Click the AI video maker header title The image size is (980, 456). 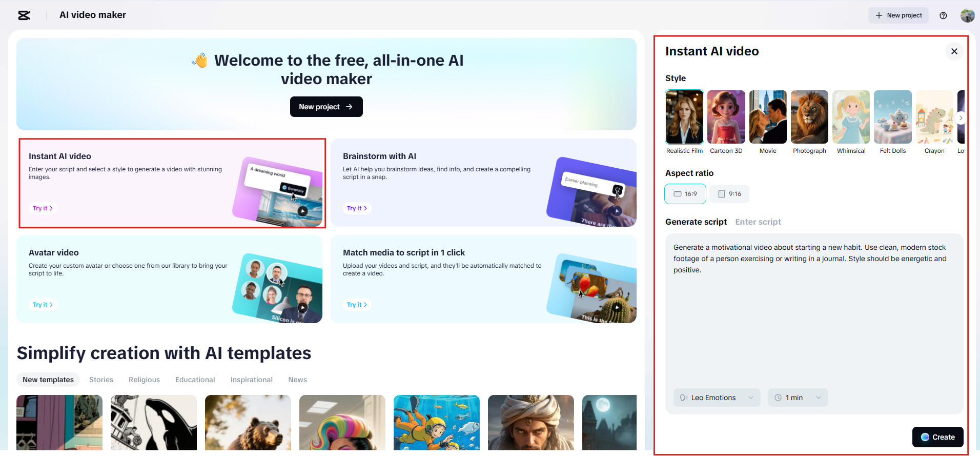coord(93,15)
